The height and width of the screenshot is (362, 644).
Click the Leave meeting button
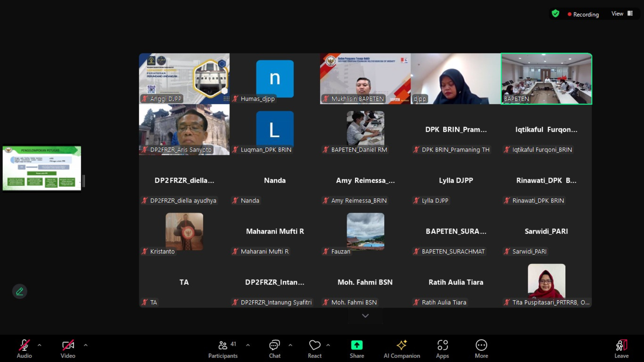click(621, 349)
